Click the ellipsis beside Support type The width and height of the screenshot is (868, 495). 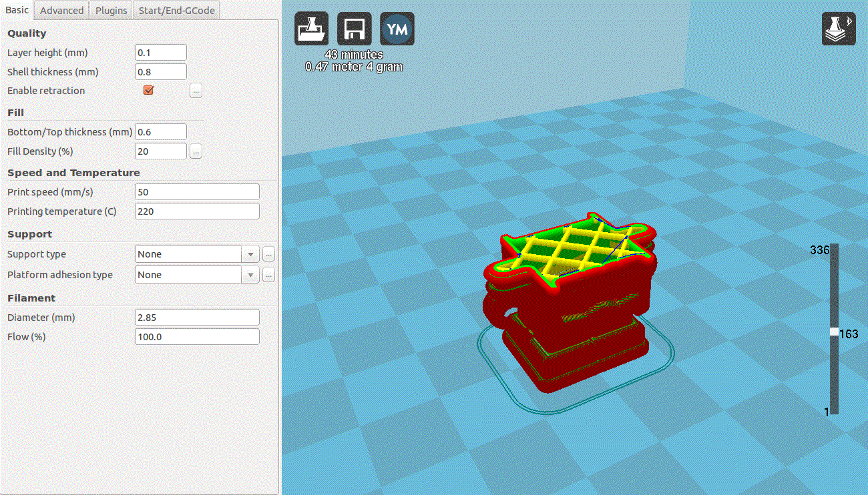click(268, 254)
